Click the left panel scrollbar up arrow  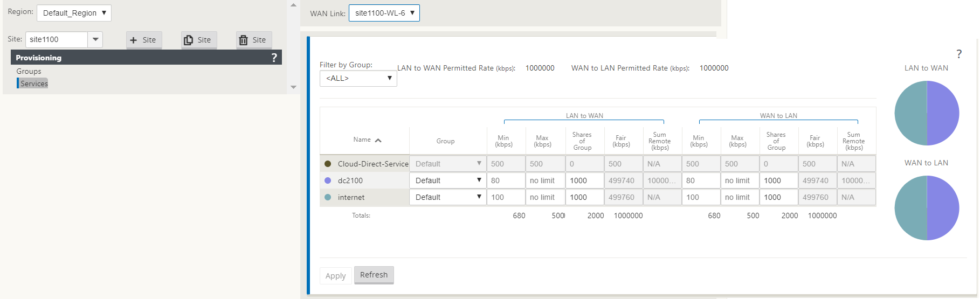pos(293,5)
